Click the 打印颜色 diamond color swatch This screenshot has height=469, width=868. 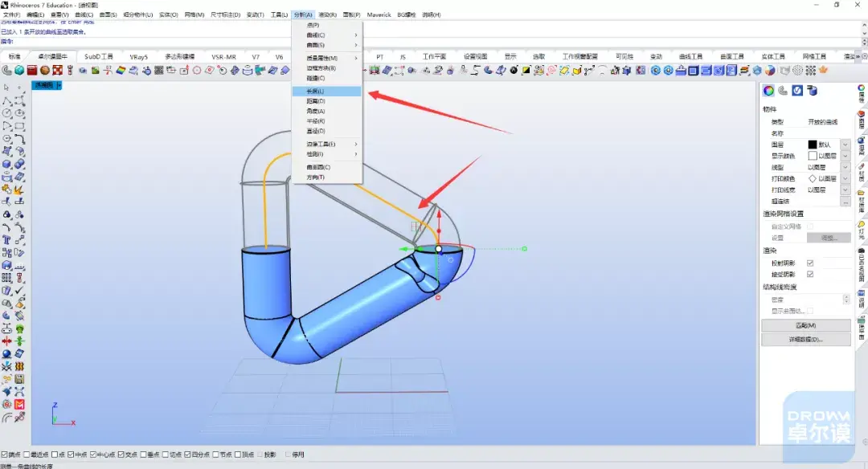813,178
